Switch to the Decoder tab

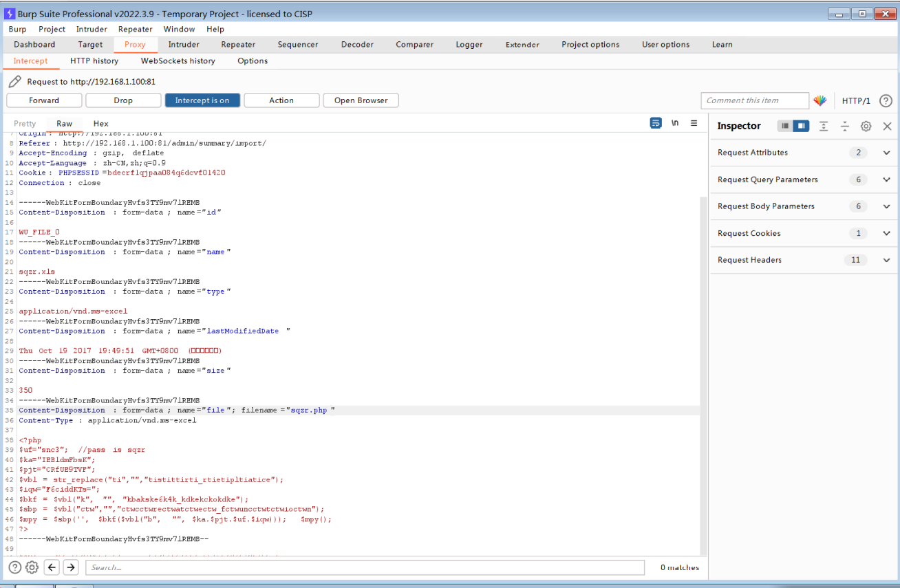pos(357,45)
